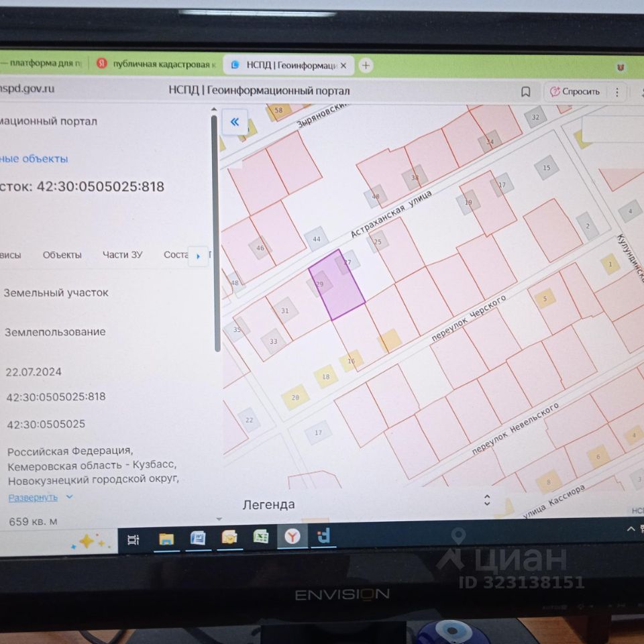Click building 31 on the map
Image resolution: width=644 pixels, height=644 pixels.
284,311
